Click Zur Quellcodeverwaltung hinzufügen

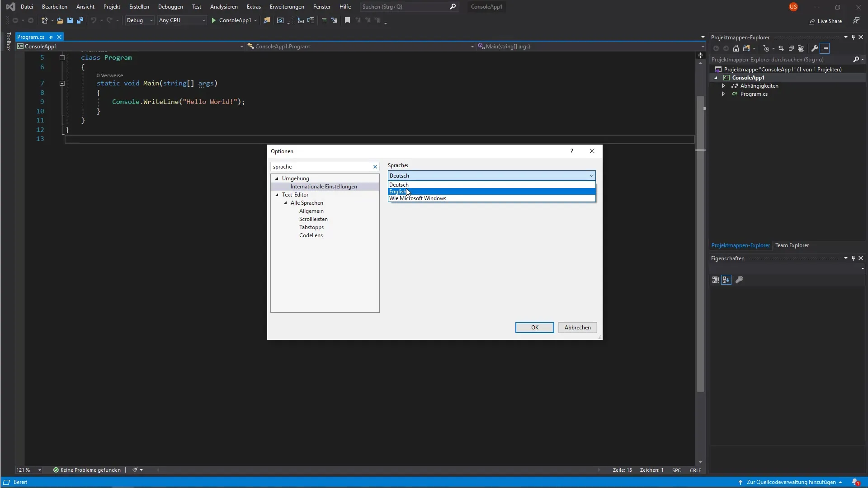[x=790, y=482]
